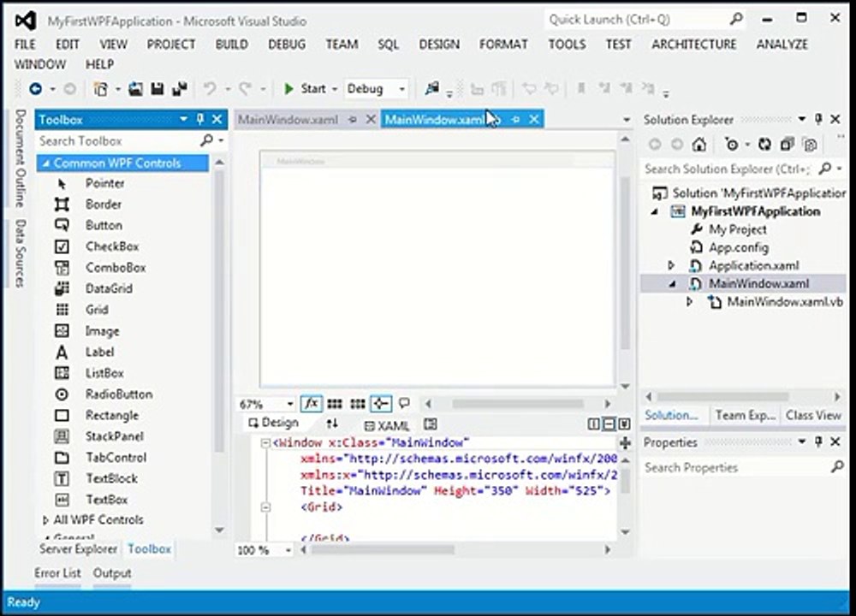Click the Home icon in Solution Explorer

click(699, 144)
